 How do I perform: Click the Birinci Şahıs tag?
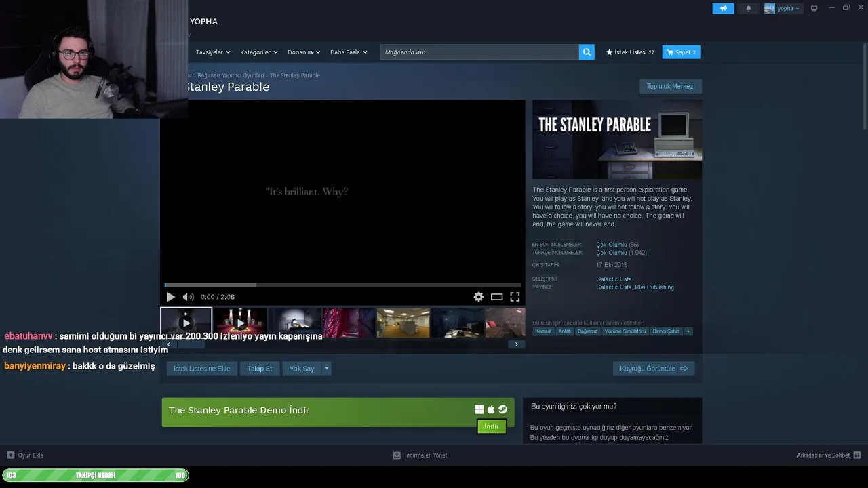[x=666, y=331]
